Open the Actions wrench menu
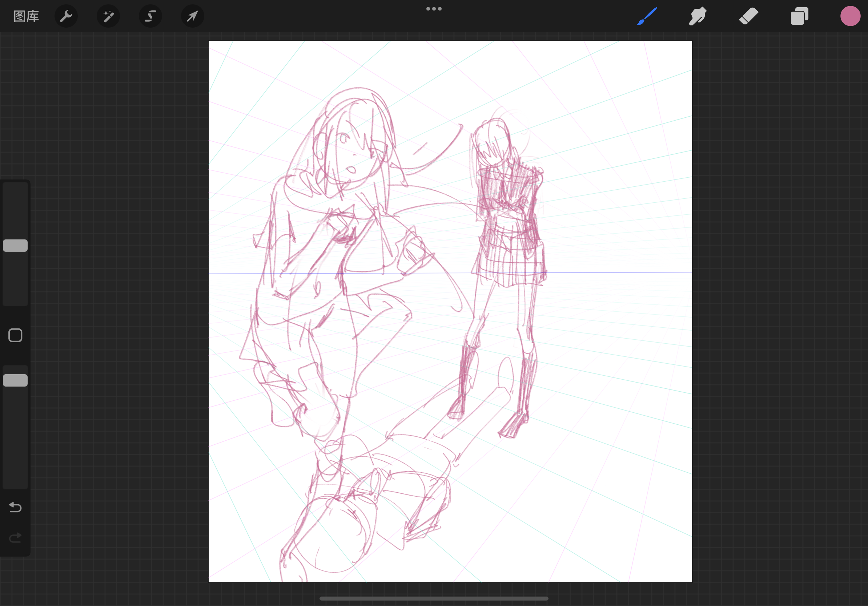Screen dimensions: 868x606 [66, 16]
